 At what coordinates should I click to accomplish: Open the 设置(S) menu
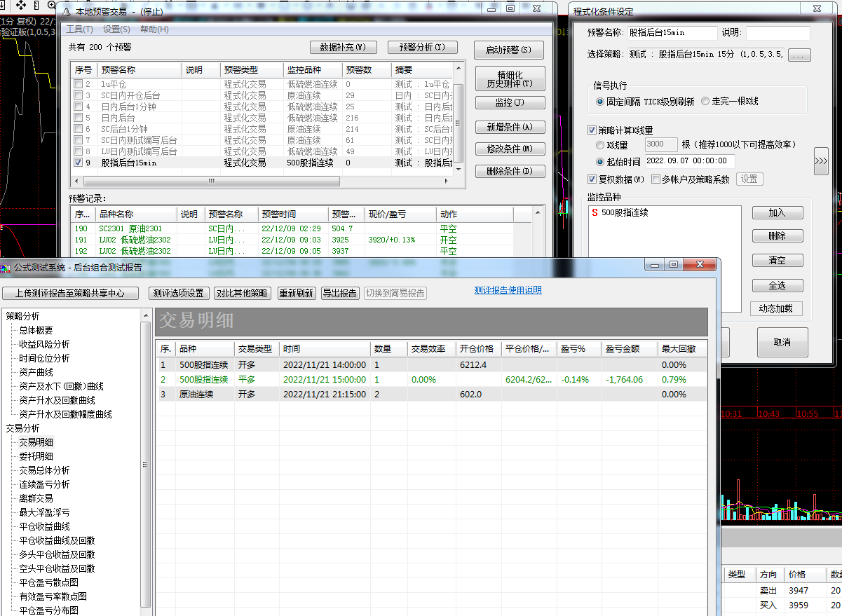116,29
